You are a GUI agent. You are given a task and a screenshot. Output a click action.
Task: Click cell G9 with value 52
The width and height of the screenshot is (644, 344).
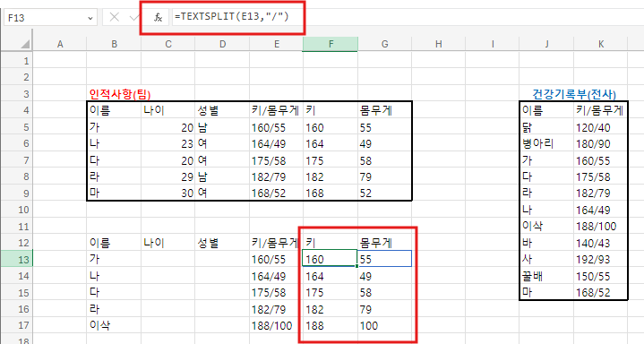pos(385,193)
